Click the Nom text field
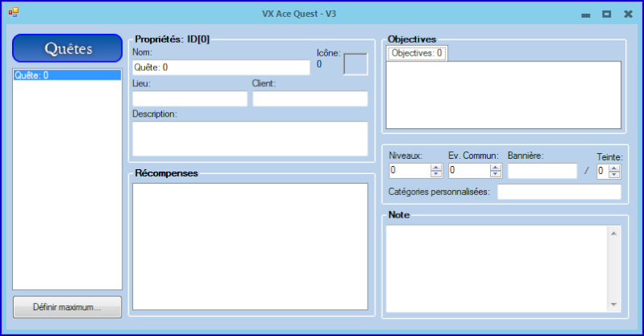The height and width of the screenshot is (336, 644). tap(221, 68)
